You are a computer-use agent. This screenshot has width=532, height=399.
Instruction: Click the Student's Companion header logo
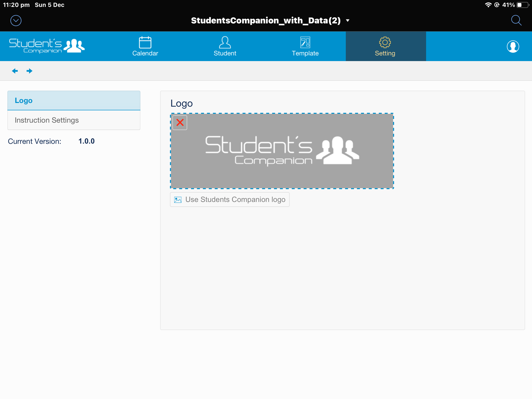tap(47, 46)
